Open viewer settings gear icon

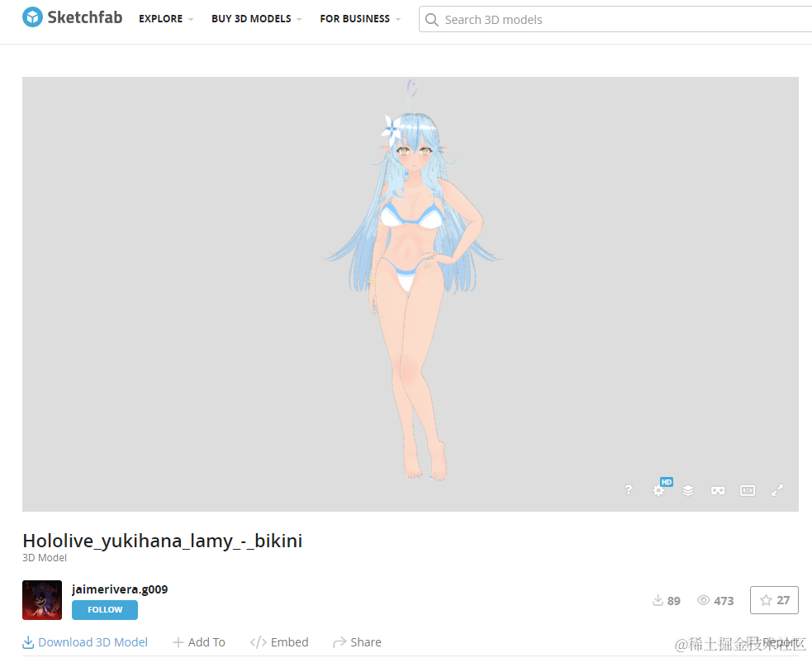click(658, 490)
